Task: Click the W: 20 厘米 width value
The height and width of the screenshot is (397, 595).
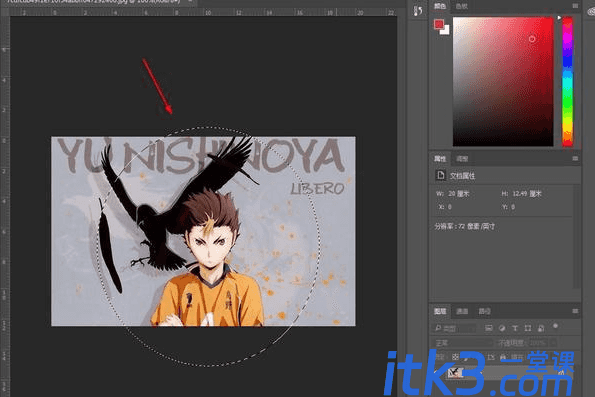Action: coord(452,194)
